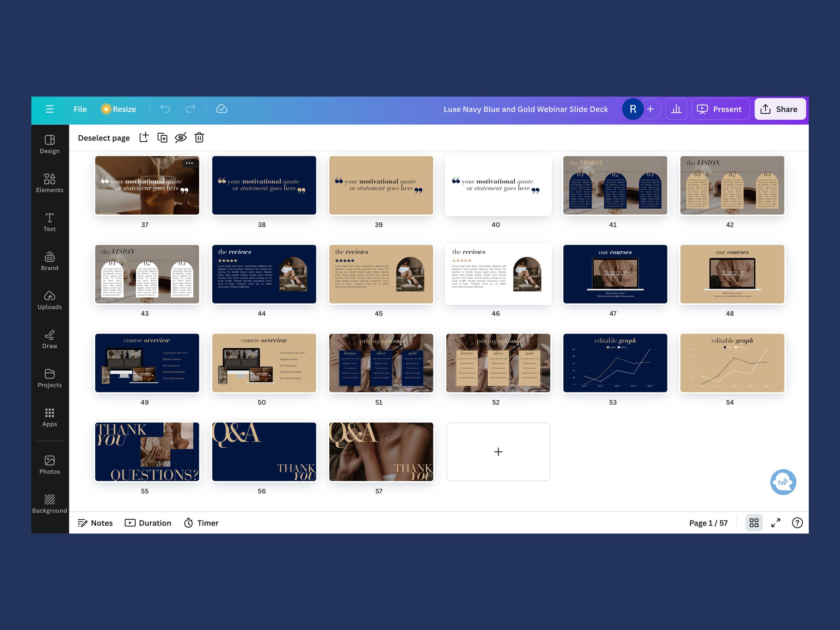
Task: Open the File menu
Action: pos(80,109)
